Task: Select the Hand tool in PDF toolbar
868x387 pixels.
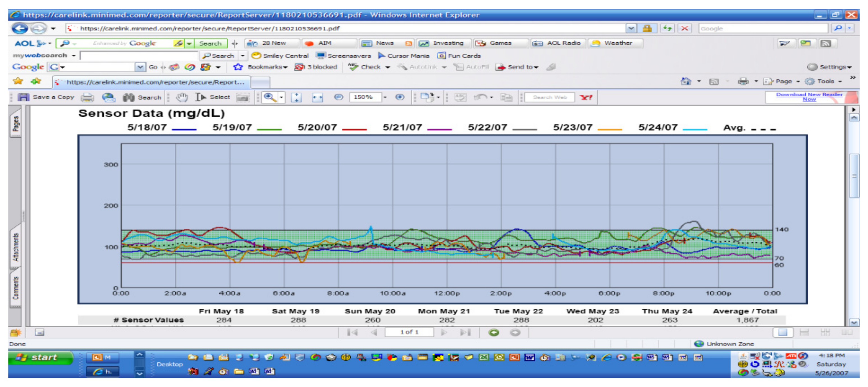Action: point(182,97)
